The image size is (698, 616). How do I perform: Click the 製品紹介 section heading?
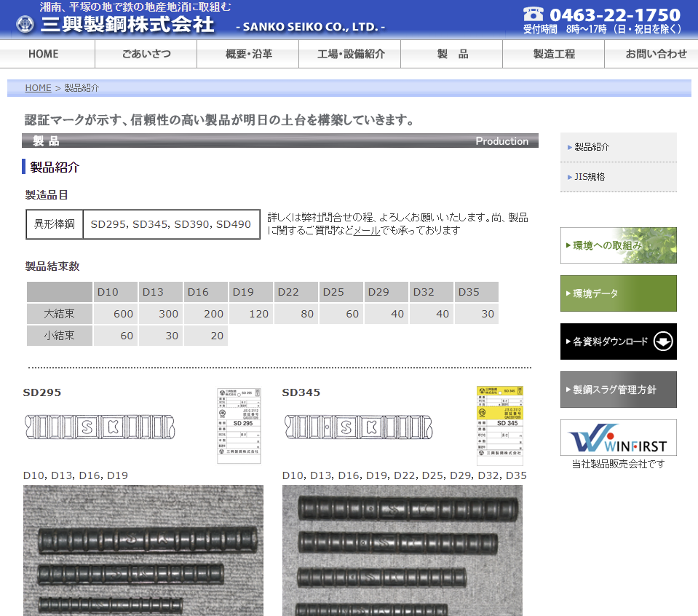[x=55, y=167]
